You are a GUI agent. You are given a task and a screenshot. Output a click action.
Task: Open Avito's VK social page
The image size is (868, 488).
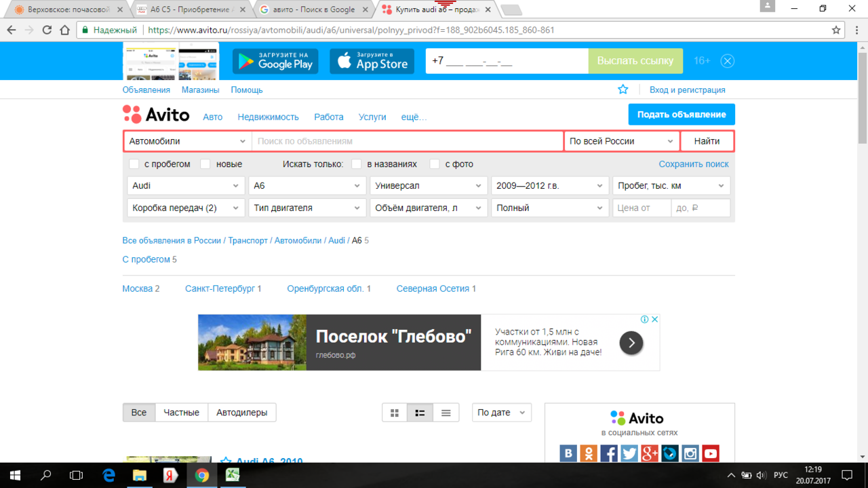point(568,453)
